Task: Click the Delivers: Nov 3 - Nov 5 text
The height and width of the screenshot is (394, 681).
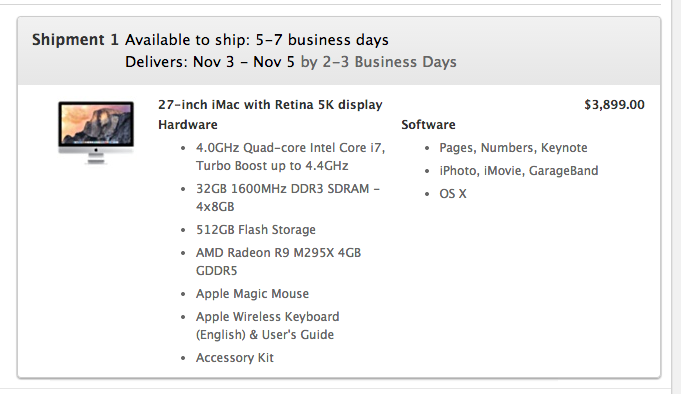Action: point(210,62)
